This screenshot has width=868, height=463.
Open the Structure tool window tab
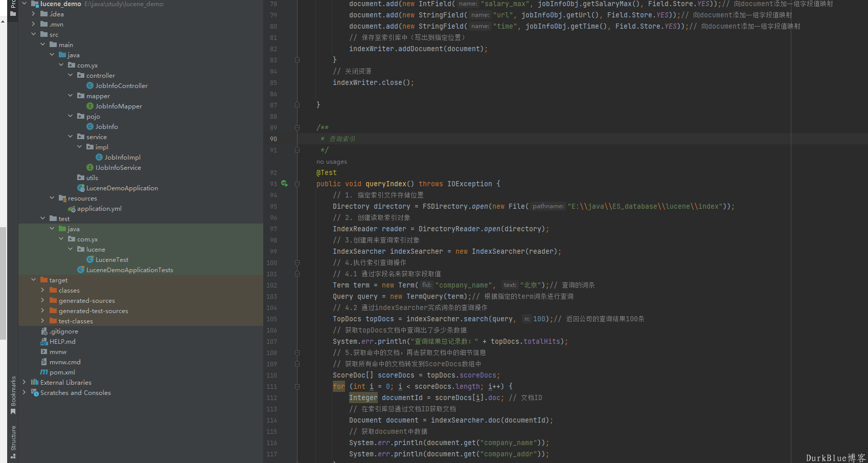point(13,442)
